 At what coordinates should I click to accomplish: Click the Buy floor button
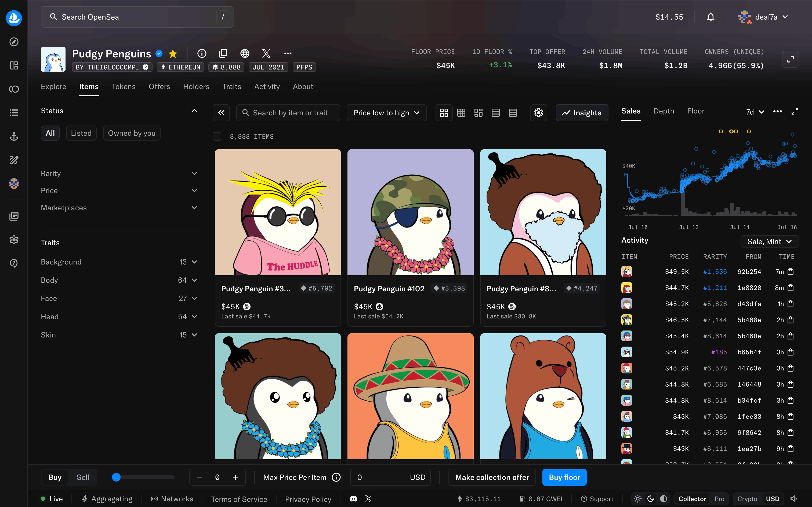tap(564, 477)
